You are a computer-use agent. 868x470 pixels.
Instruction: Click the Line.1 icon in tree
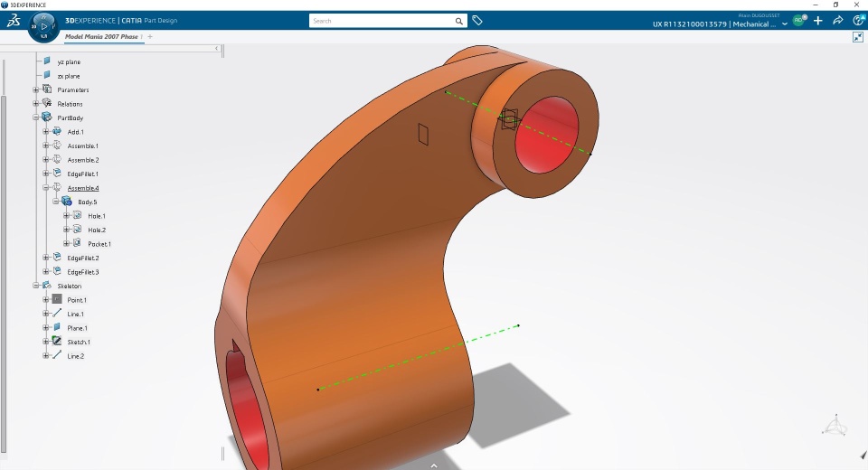click(57, 314)
